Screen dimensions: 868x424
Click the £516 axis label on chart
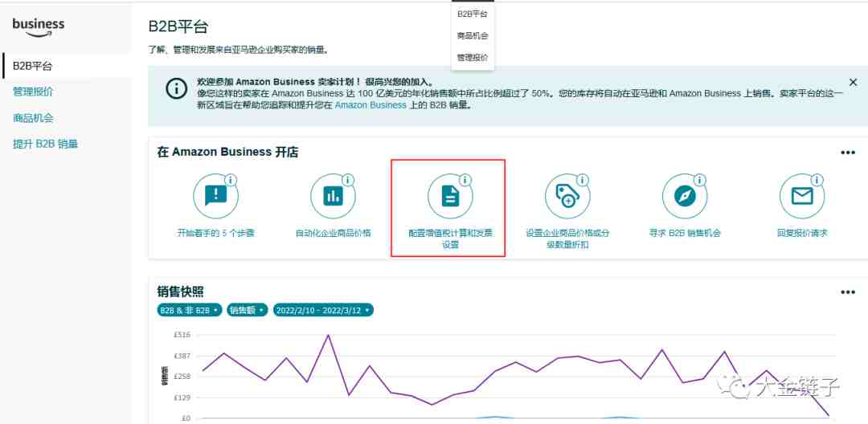pyautogui.click(x=182, y=334)
